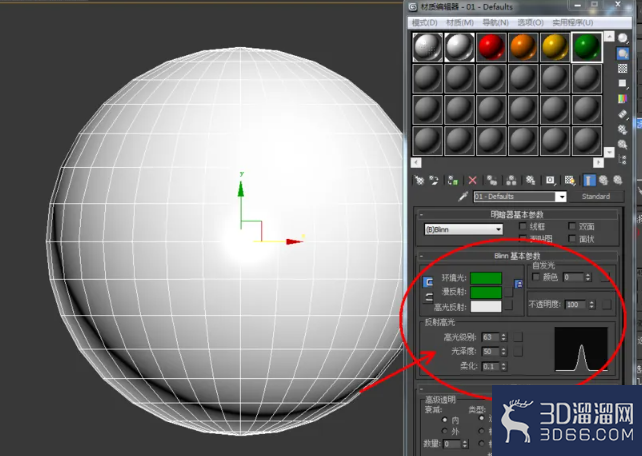Click Go Forward to Sibling icon
This screenshot has height=456, width=642.
tap(617, 180)
